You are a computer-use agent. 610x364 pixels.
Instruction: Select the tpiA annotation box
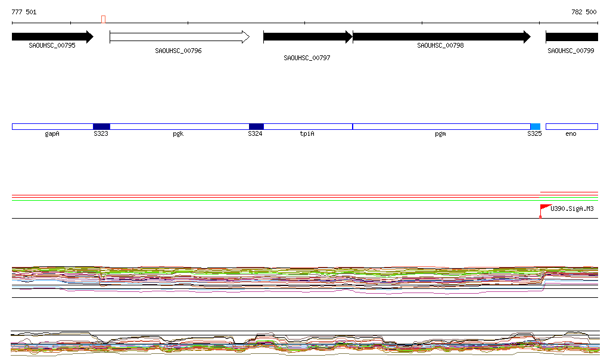click(308, 126)
